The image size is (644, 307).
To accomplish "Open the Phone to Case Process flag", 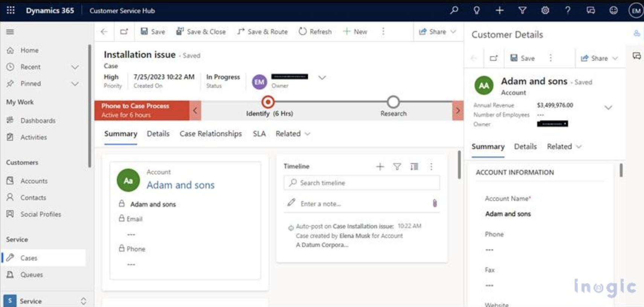I will (x=142, y=111).
